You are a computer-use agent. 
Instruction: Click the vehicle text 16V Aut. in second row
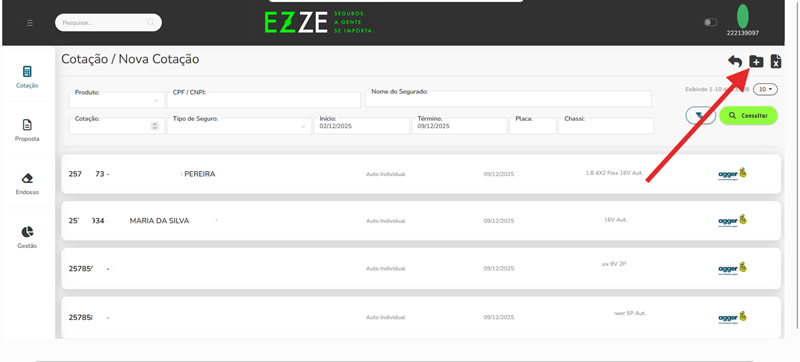tap(615, 220)
